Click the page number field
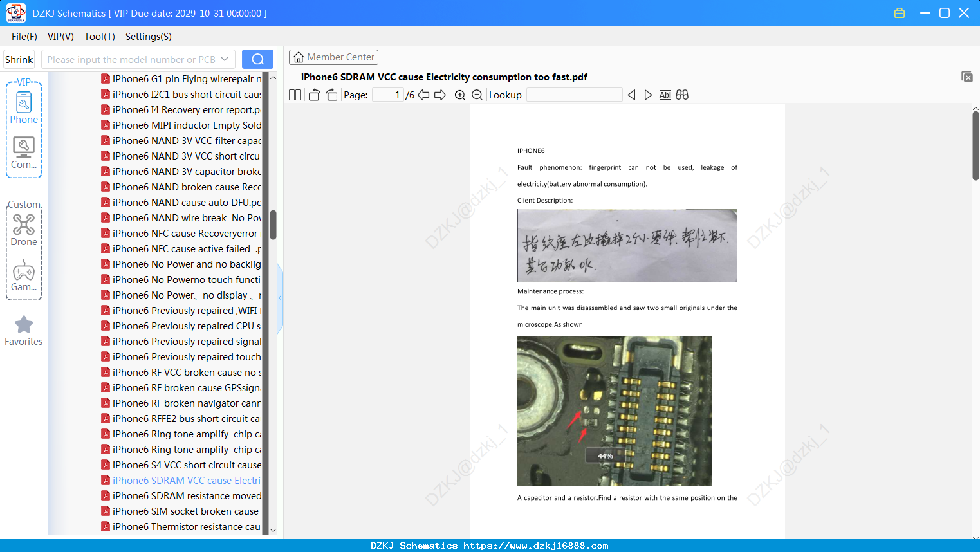This screenshot has width=980, height=552. [388, 95]
